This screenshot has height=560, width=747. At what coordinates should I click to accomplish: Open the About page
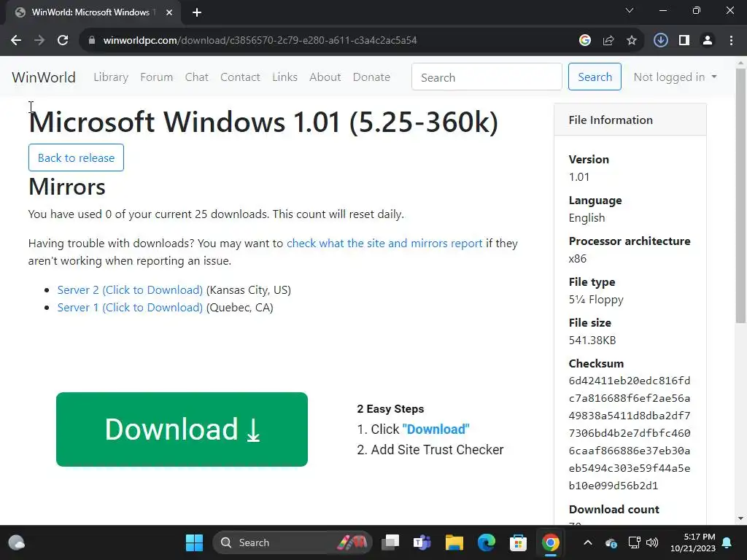tap(325, 77)
